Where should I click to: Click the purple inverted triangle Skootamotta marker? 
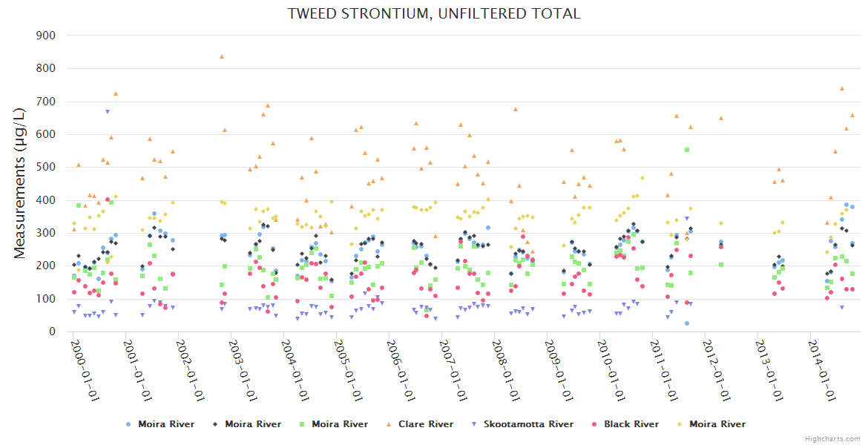[474, 424]
